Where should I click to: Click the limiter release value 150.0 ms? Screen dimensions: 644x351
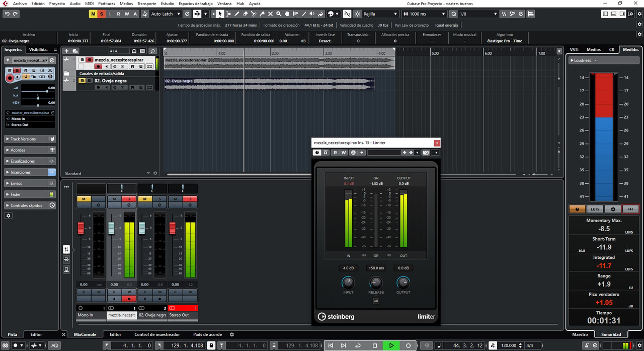click(376, 268)
